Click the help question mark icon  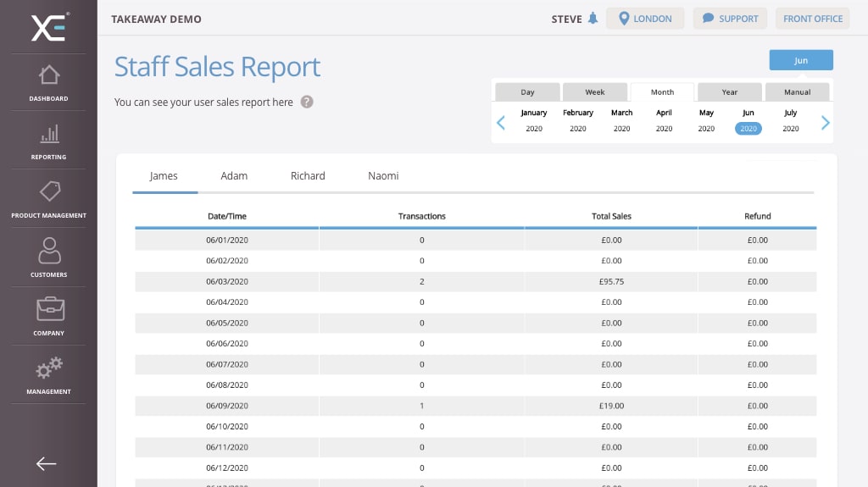[307, 102]
